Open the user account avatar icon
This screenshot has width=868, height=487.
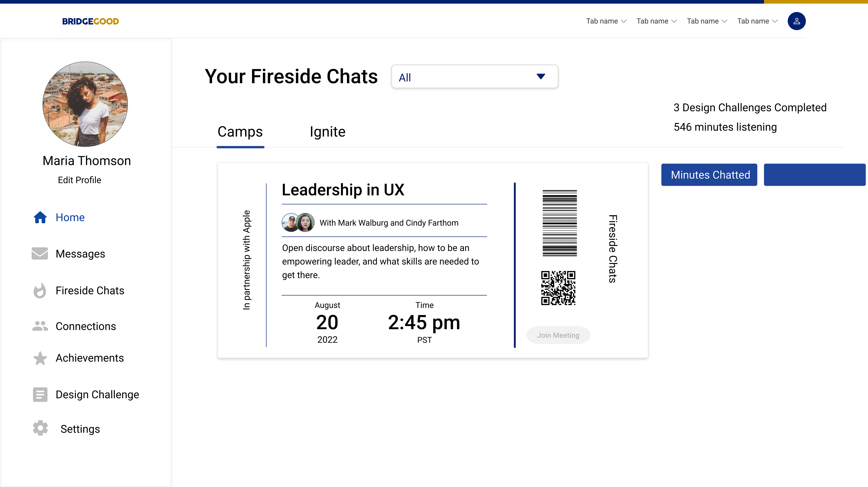coord(796,21)
